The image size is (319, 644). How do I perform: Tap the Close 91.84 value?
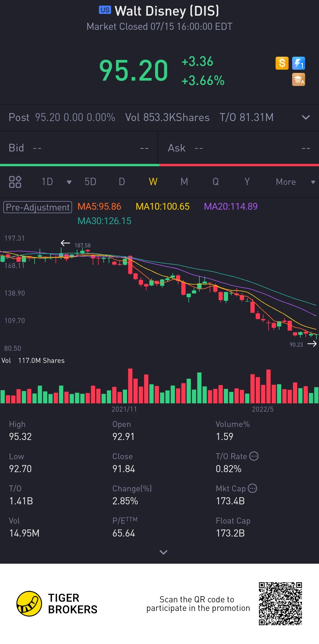click(x=124, y=469)
